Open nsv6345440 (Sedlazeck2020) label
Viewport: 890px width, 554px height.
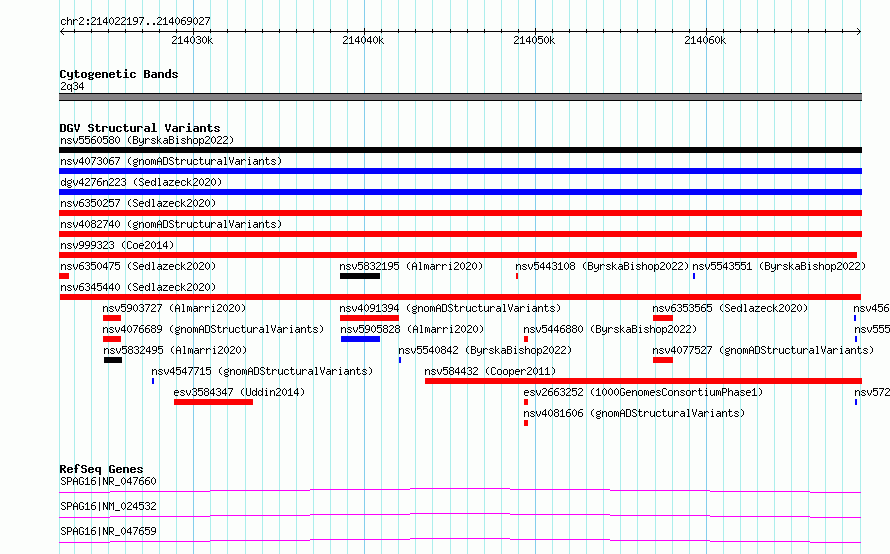click(138, 287)
